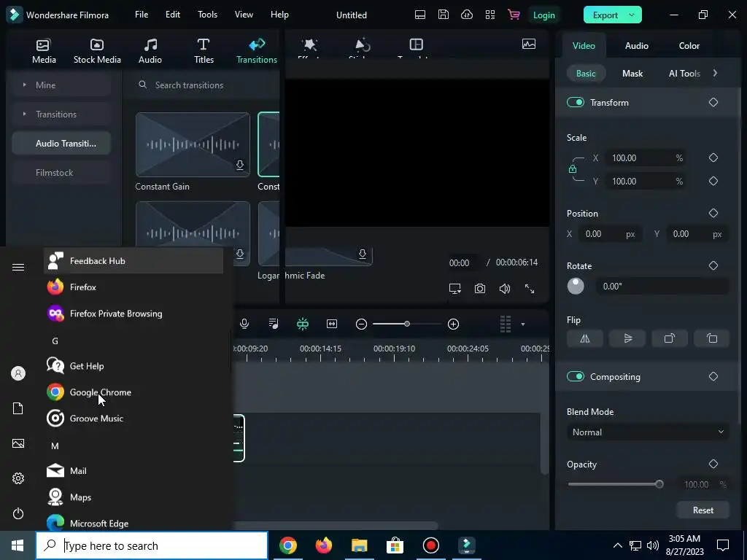Show more property tabs with chevron
The width and height of the screenshot is (747, 560).
715,73
